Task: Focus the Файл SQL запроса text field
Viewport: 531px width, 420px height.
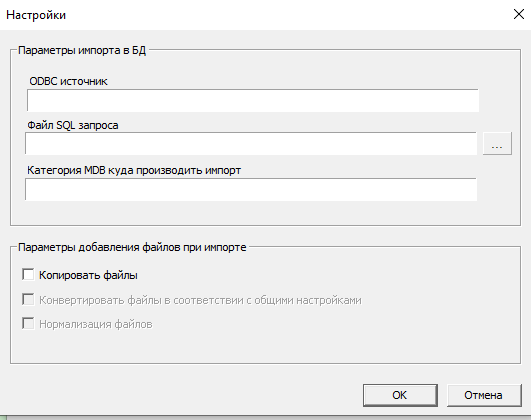Action: click(x=251, y=144)
